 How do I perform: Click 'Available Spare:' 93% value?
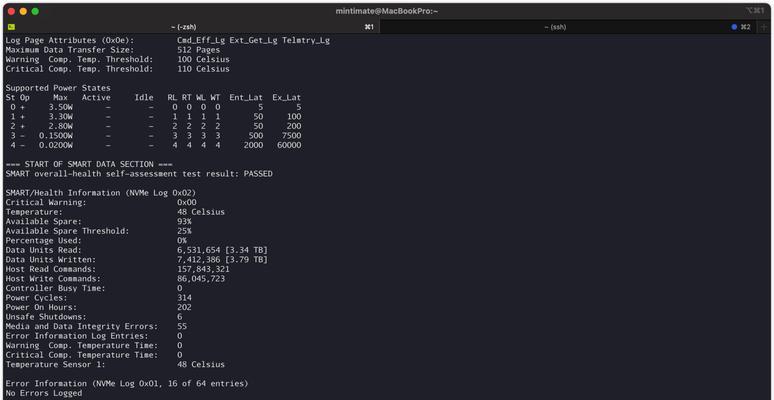coord(184,221)
